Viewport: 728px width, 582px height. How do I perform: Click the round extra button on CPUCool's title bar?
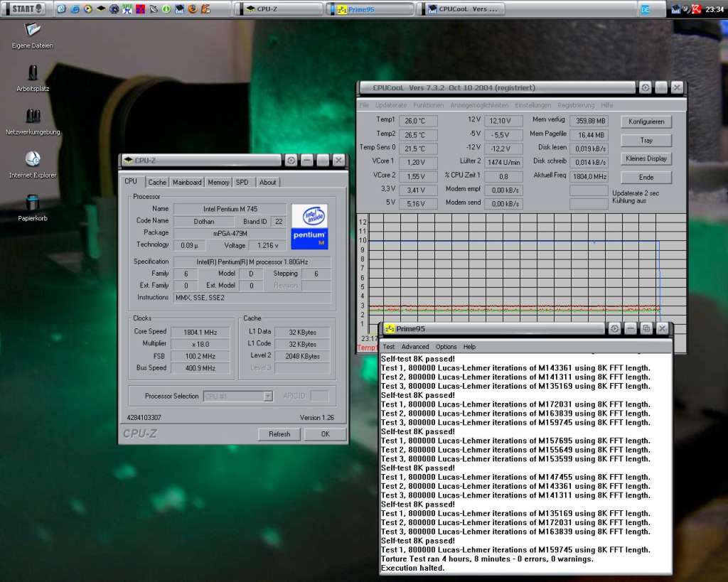tap(646, 87)
